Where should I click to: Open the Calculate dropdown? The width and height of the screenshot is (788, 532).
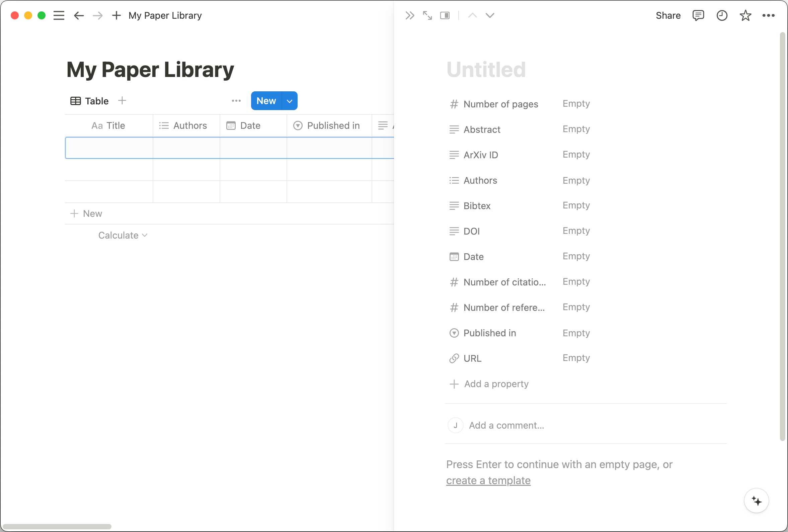pos(123,236)
